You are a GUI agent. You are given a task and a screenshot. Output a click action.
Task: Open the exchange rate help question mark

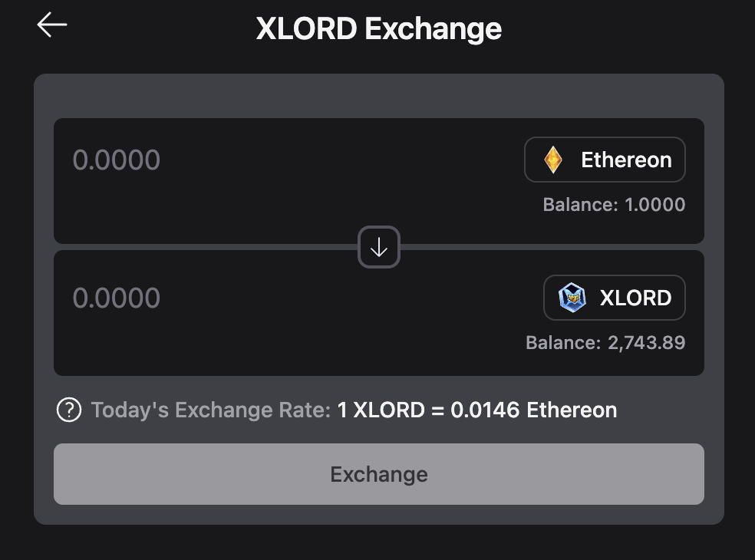69,410
